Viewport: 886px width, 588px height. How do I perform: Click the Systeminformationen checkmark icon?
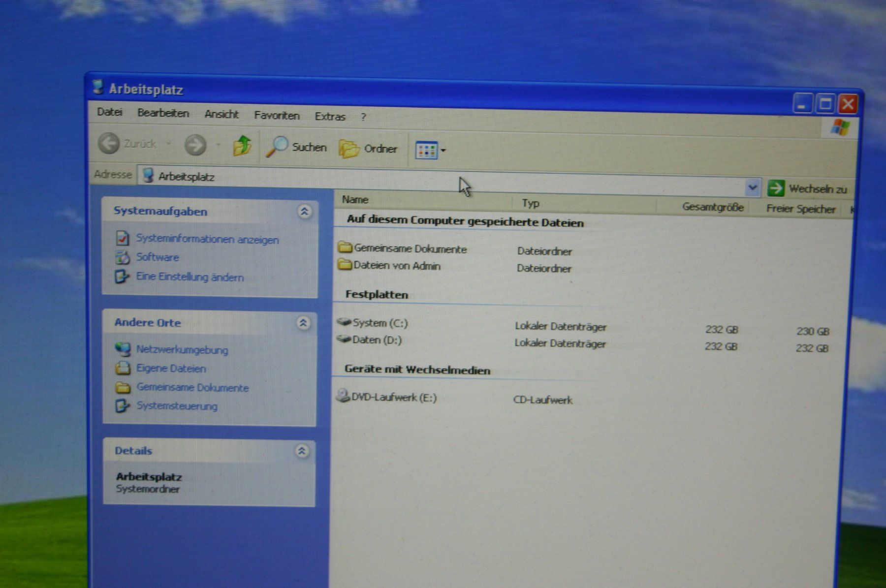123,238
